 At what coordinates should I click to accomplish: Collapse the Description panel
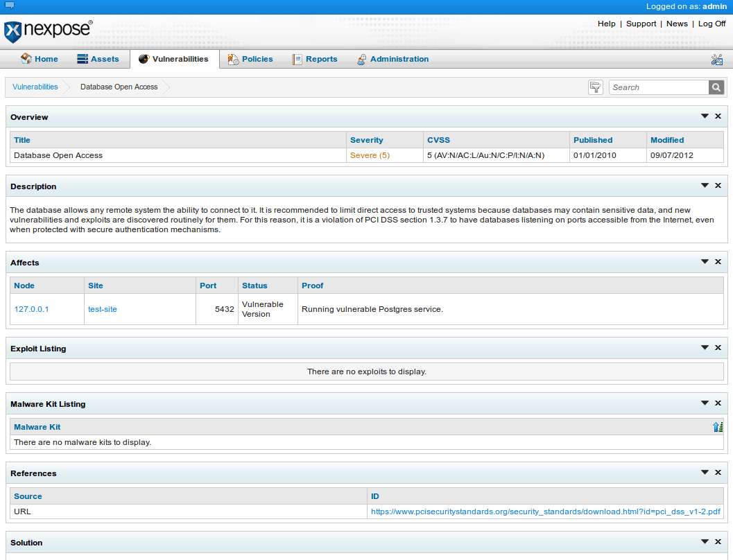click(705, 186)
